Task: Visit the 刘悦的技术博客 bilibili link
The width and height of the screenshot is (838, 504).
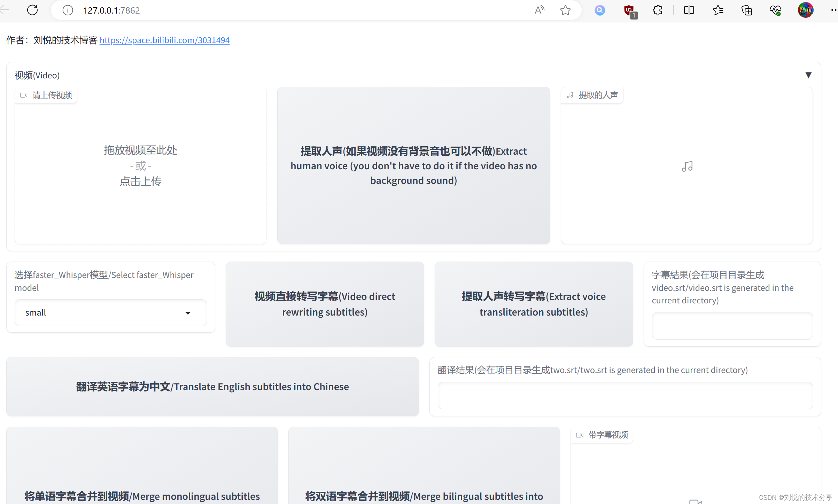Action: click(x=164, y=40)
